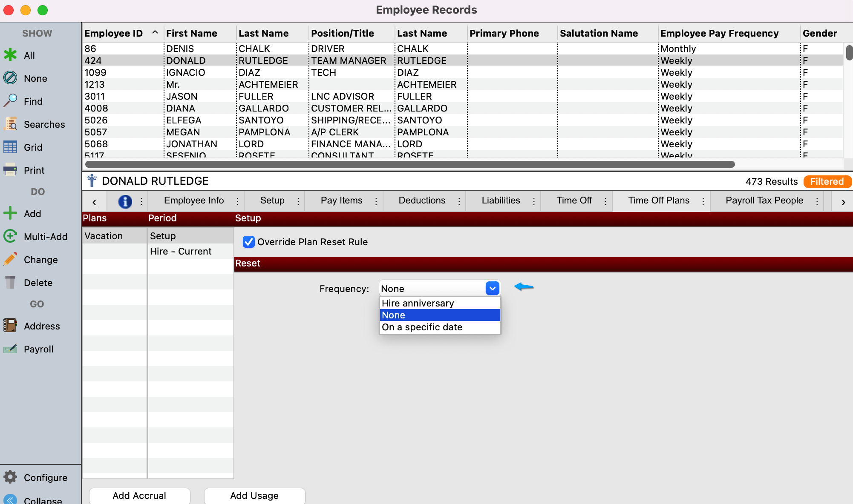Click the Add Usage button
The width and height of the screenshot is (853, 504).
coord(254,495)
